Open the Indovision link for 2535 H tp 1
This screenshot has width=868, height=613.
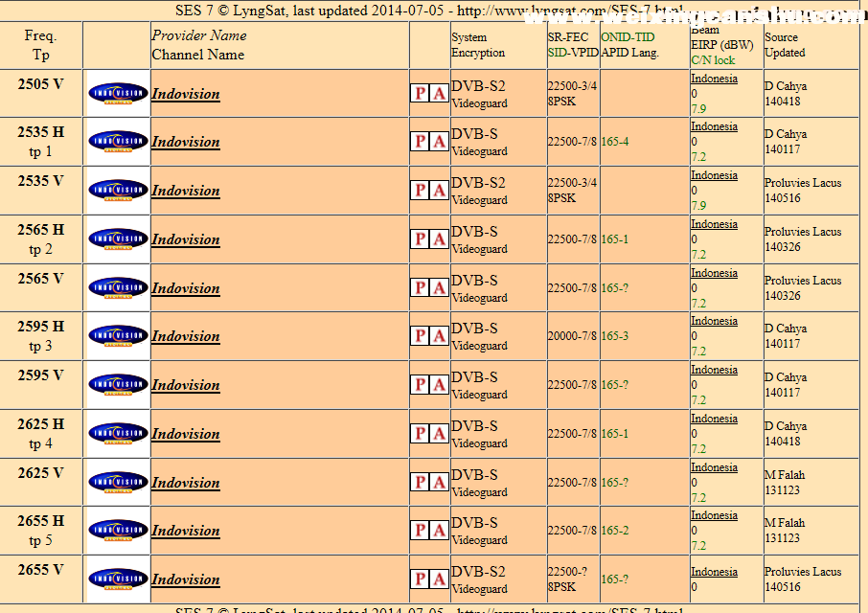(186, 142)
